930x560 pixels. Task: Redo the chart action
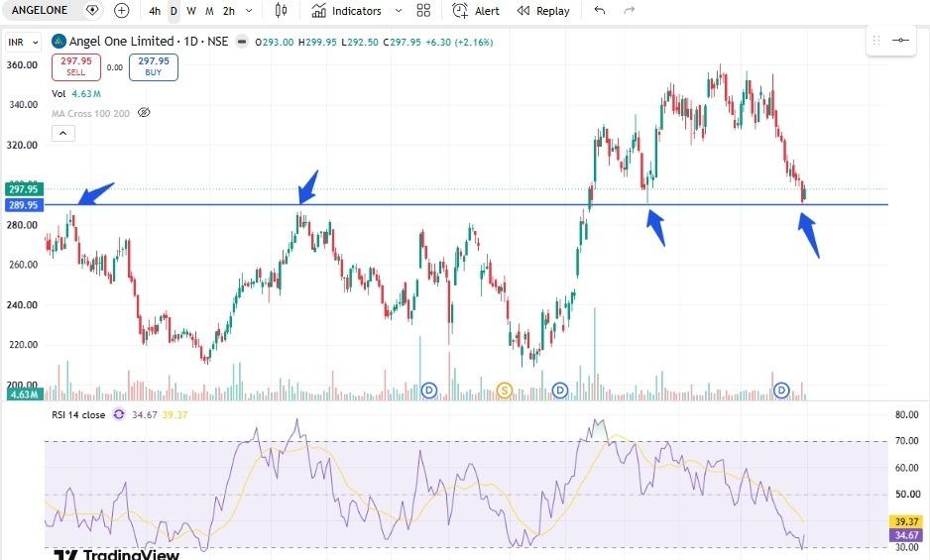pyautogui.click(x=630, y=11)
